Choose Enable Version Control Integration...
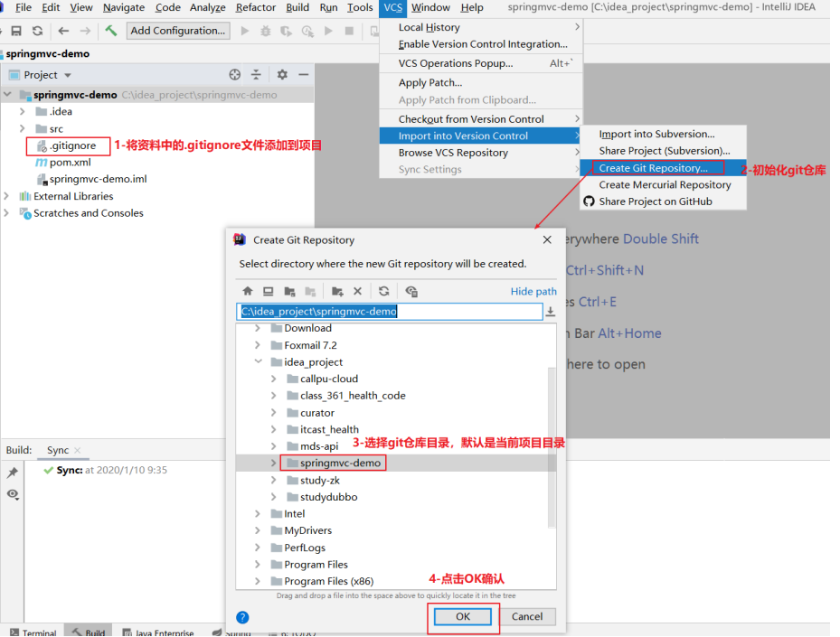 tap(481, 44)
